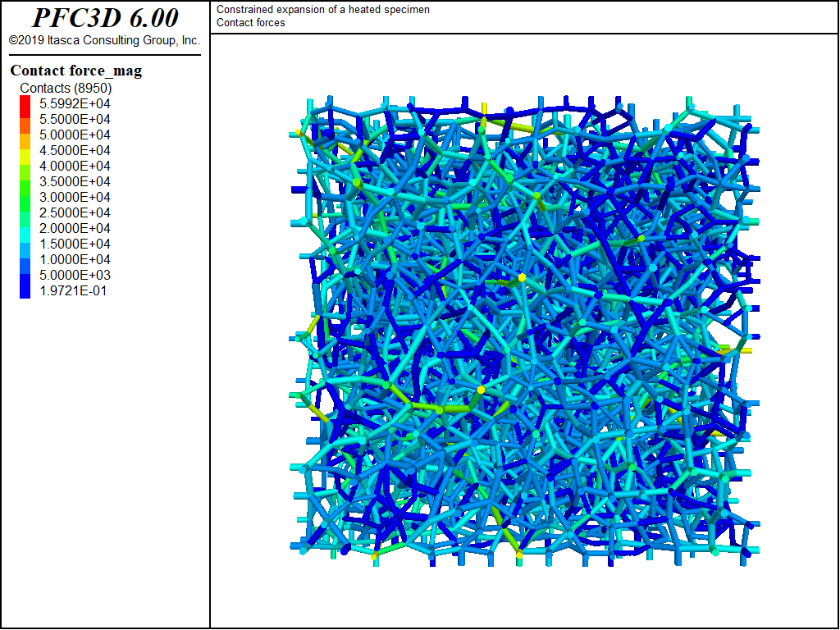Click the legend value 3.5000E+04
Image resolution: width=840 pixels, height=630 pixels.
75,181
